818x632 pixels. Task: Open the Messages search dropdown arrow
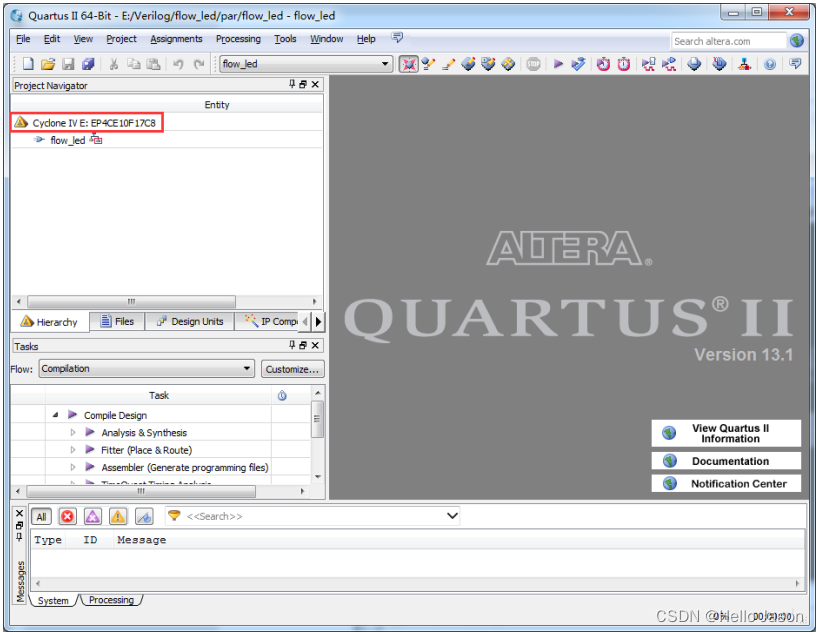point(452,516)
